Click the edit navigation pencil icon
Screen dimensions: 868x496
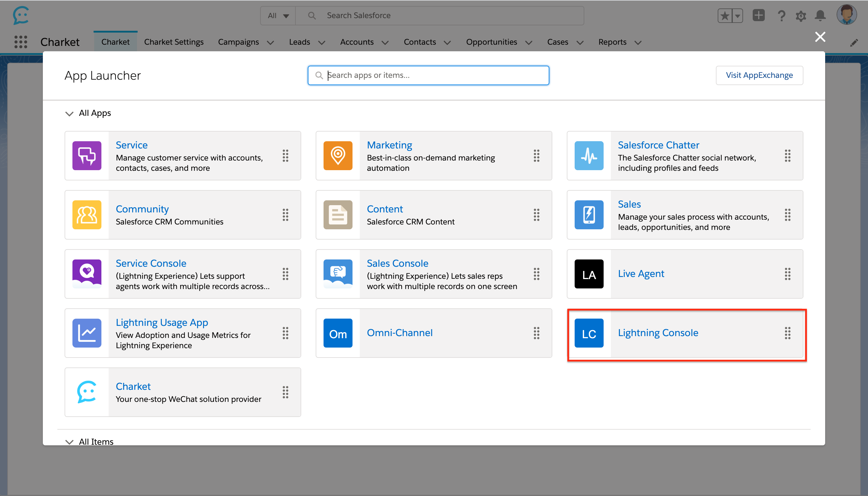pos(854,43)
